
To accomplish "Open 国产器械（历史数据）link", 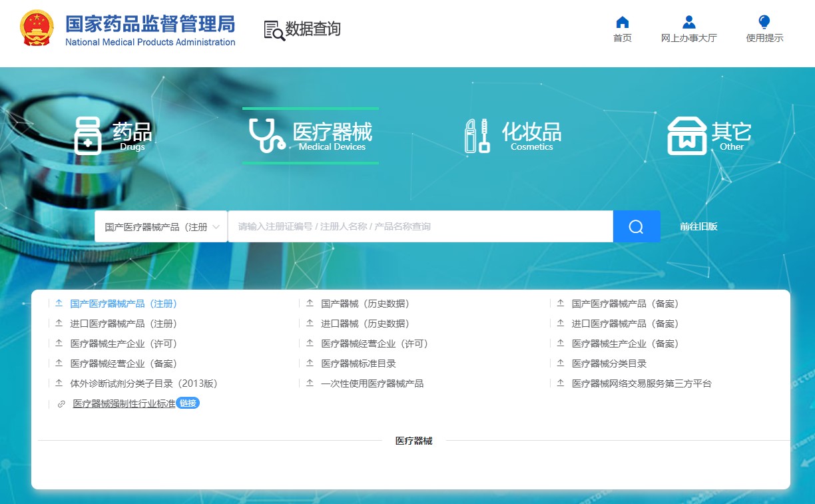I will pyautogui.click(x=366, y=304).
